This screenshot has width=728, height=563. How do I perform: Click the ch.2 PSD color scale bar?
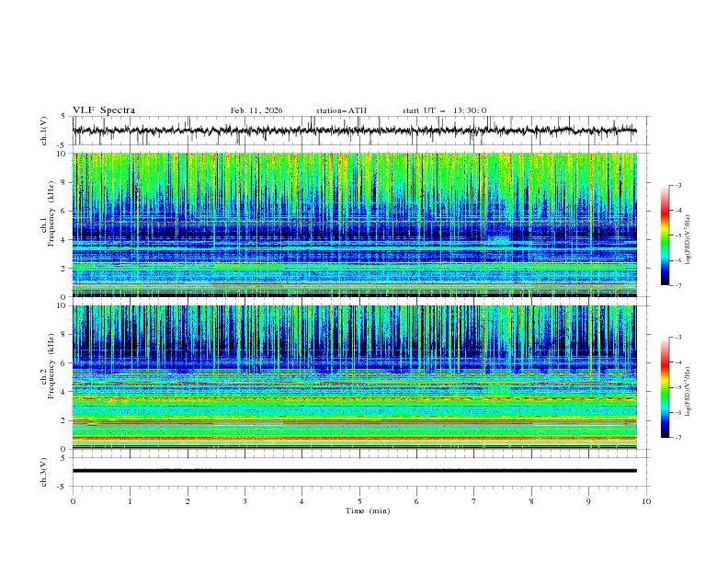click(x=665, y=387)
